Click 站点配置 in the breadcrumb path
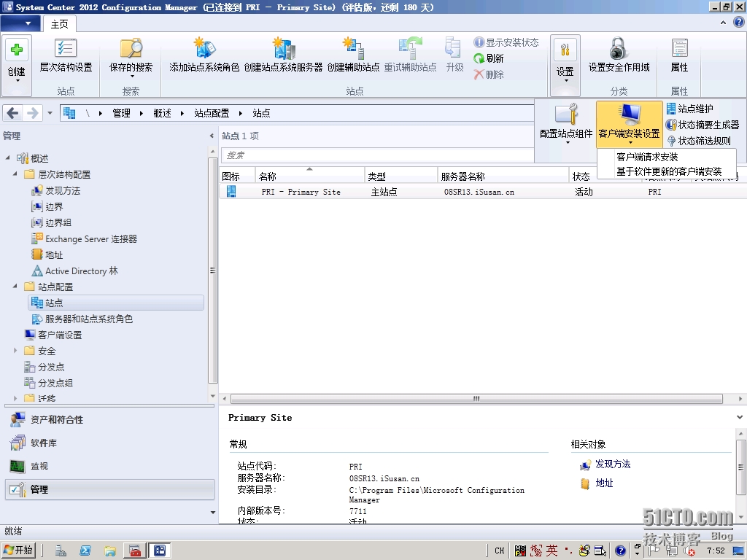This screenshot has width=747, height=560. coord(212,113)
